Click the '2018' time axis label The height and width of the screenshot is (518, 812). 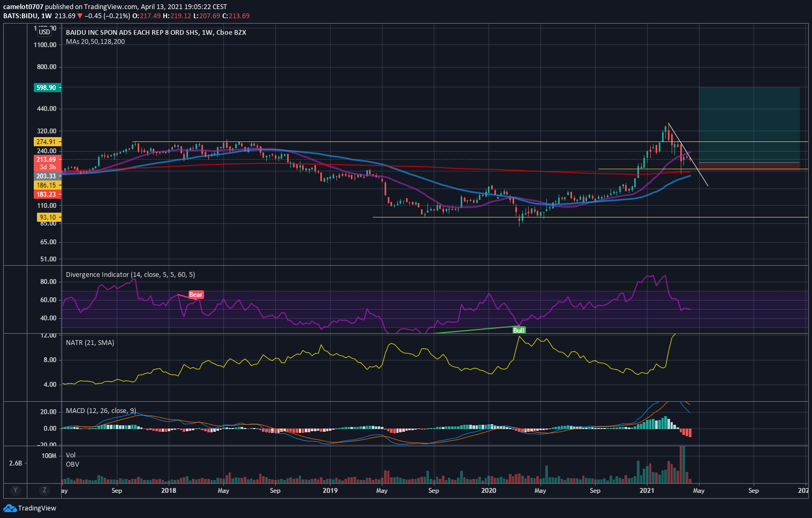(x=169, y=490)
